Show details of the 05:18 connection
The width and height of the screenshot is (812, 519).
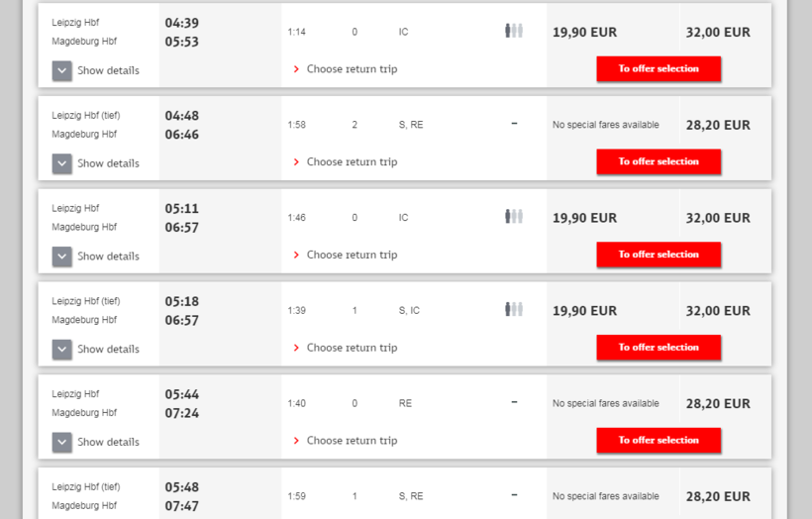(62, 349)
